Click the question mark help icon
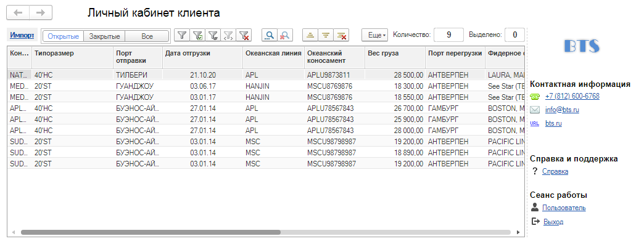The height and width of the screenshot is (244, 644). pos(534,171)
